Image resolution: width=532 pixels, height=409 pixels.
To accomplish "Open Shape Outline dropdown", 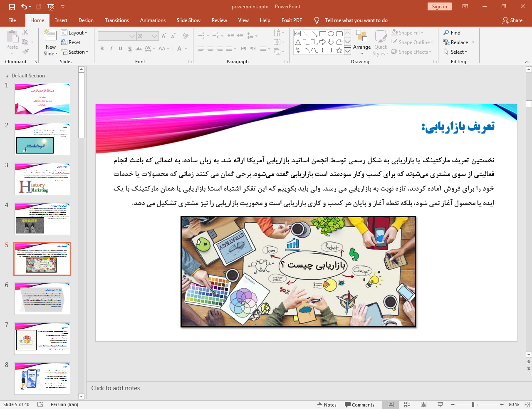I will coord(412,42).
